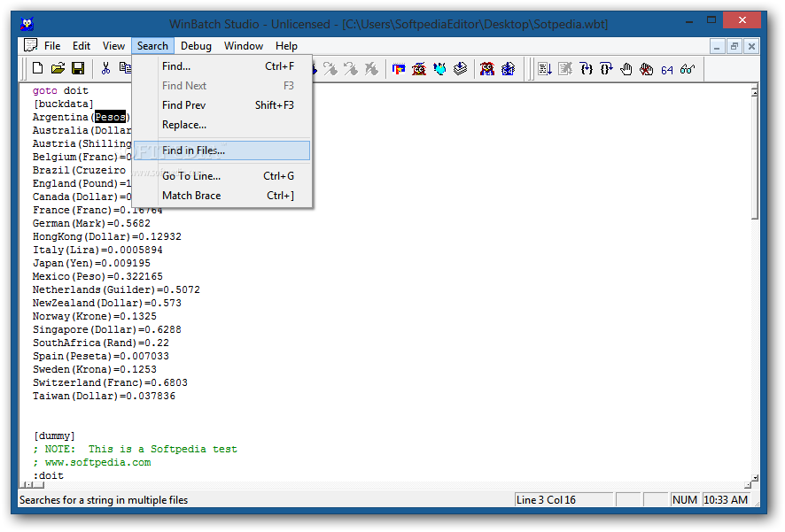Image resolution: width=785 pixels, height=532 pixels.
Task: Click the cyan bird icon in toolbar
Action: pyautogui.click(x=439, y=69)
